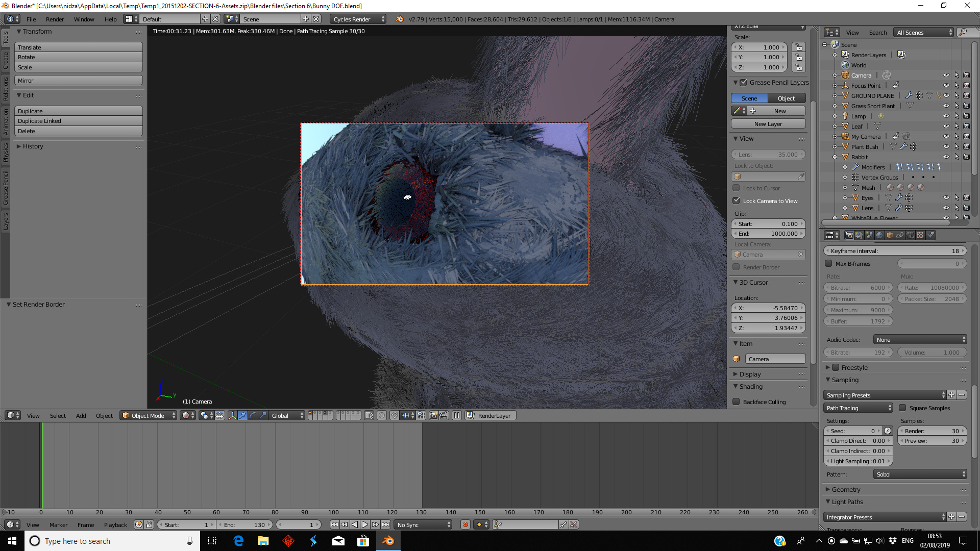Toggle the 3D manipulator axis widget

232,415
